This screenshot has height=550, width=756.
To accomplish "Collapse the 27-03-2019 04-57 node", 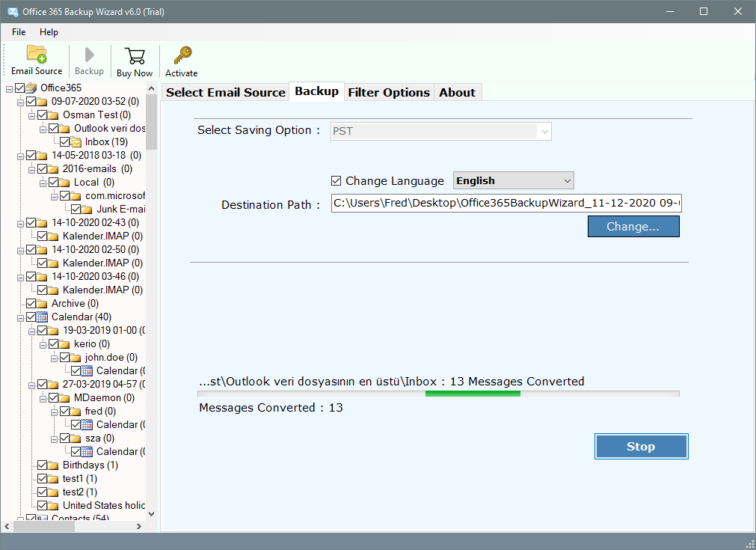I will [31, 385].
